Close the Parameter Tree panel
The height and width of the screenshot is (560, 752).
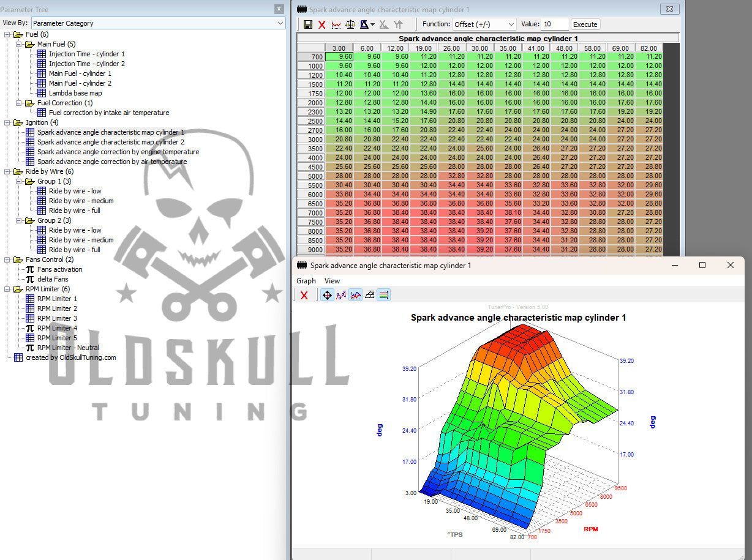pos(279,9)
